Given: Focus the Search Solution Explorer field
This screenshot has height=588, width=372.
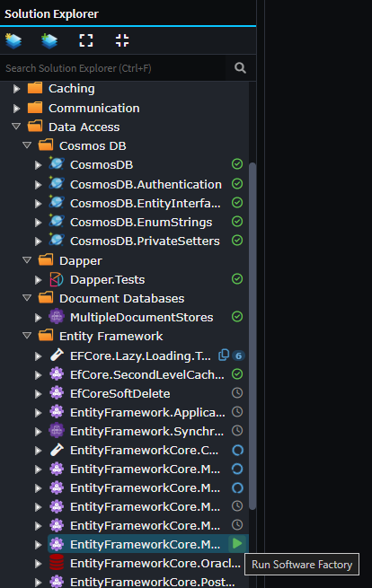Looking at the screenshot, I should [x=112, y=68].
